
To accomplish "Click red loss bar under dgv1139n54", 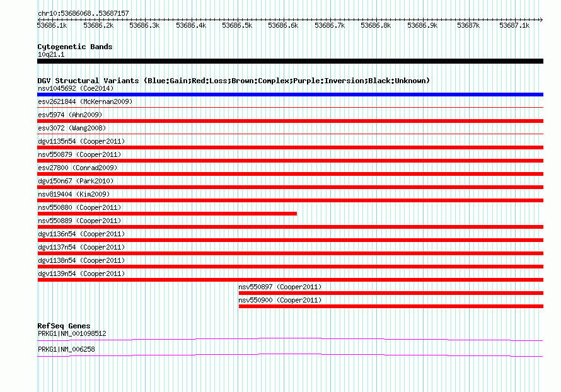I will pos(290,280).
